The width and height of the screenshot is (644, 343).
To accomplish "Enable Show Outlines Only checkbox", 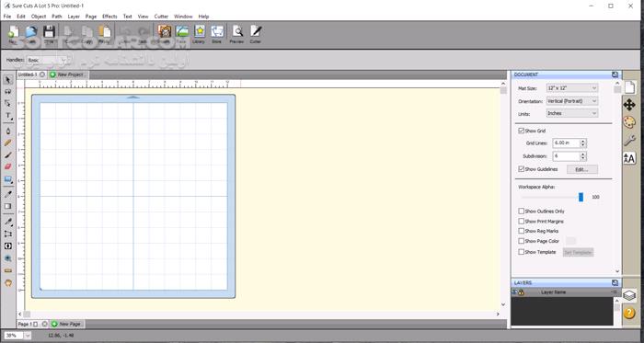I will 522,212.
